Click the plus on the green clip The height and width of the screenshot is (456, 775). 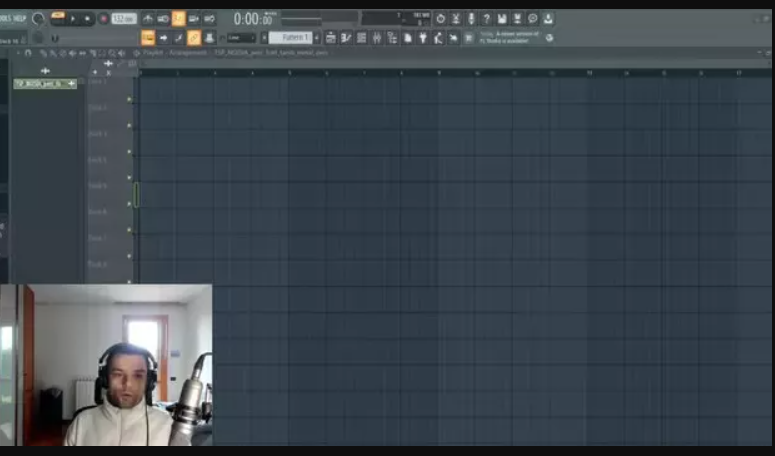point(71,84)
